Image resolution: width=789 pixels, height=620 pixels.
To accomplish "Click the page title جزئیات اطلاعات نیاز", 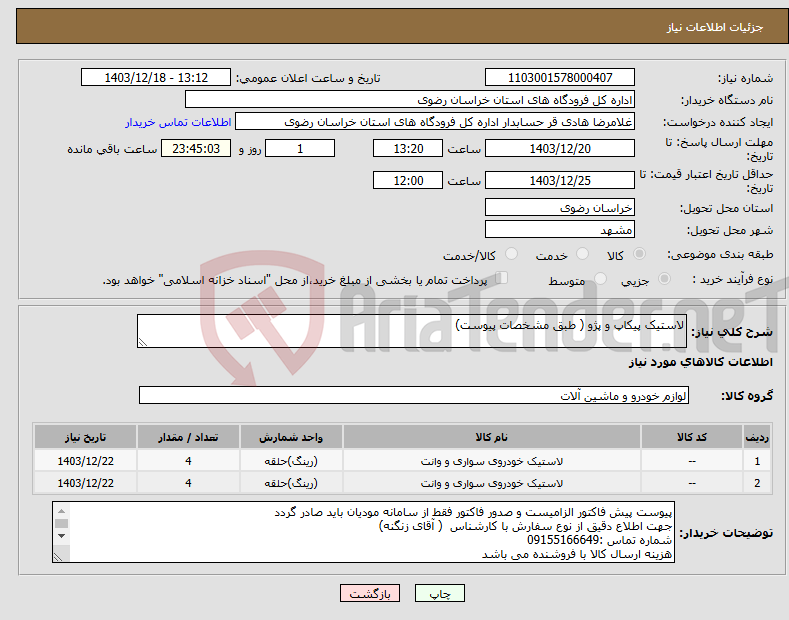I will 715,27.
